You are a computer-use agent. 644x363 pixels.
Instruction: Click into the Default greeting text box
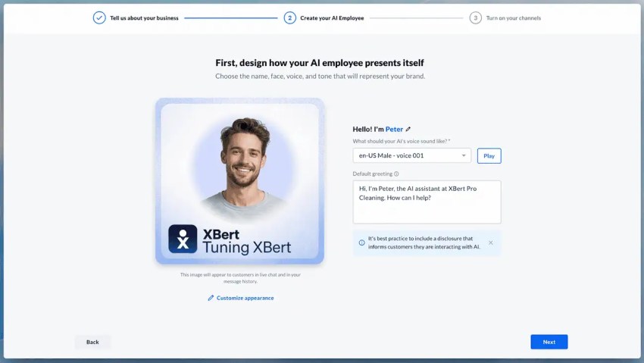coord(427,202)
